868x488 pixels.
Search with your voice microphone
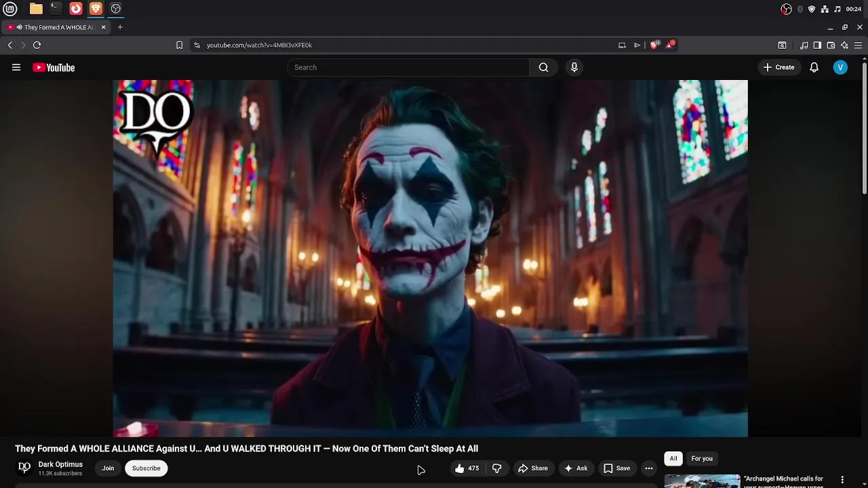click(574, 67)
